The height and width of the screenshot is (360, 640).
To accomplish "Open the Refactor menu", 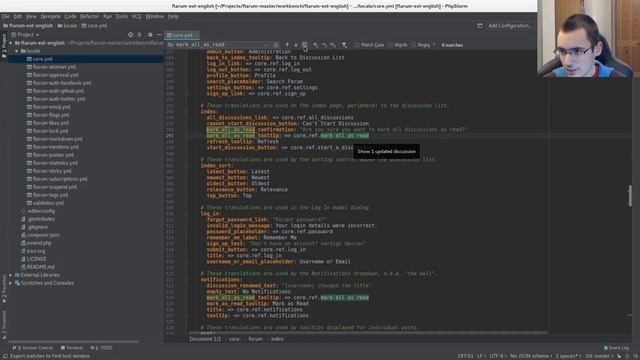I will pos(89,16).
